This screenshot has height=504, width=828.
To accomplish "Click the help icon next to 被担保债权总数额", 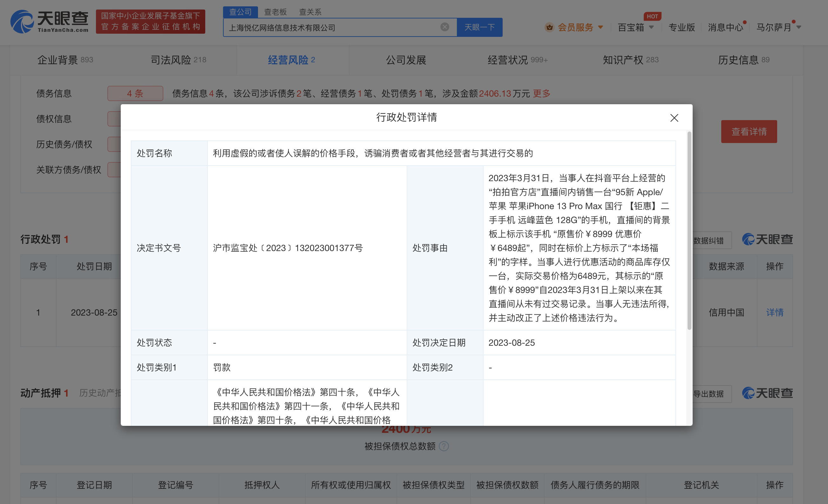I will [444, 446].
